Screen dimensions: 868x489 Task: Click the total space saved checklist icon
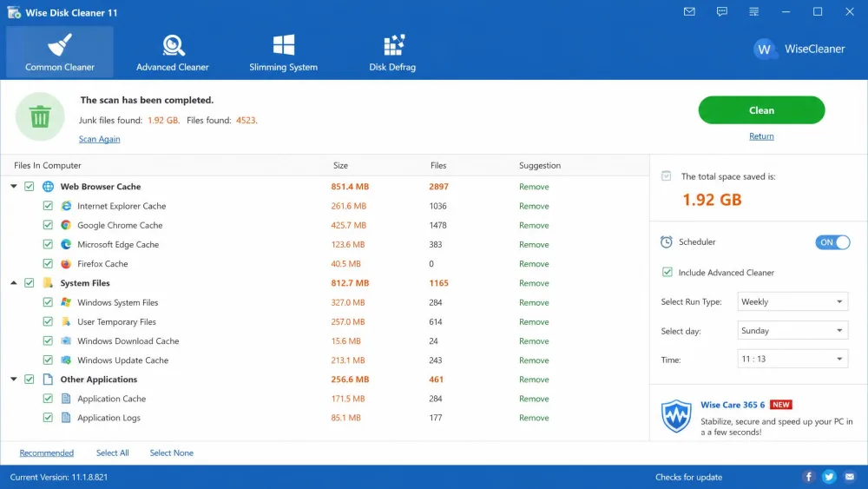(667, 176)
